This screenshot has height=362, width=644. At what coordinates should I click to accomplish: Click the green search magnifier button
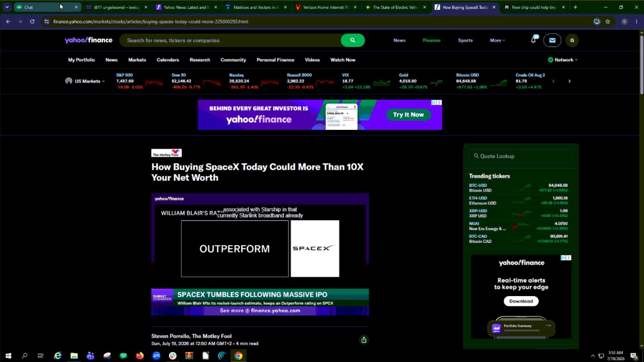[x=352, y=40]
